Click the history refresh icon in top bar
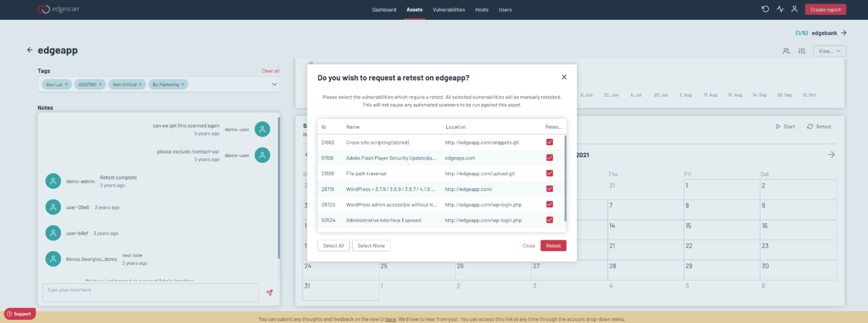The height and width of the screenshot is (323, 868). (x=765, y=9)
